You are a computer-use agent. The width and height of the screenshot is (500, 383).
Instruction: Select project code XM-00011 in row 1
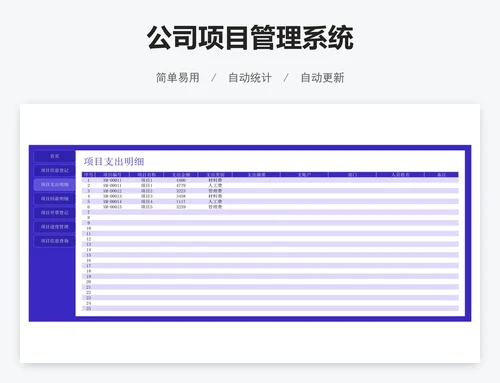click(112, 180)
